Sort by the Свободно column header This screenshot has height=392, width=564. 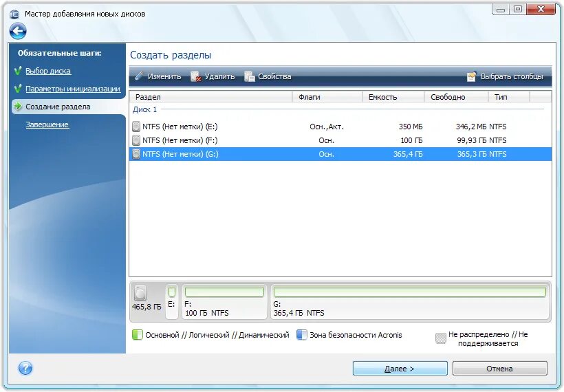(456, 97)
